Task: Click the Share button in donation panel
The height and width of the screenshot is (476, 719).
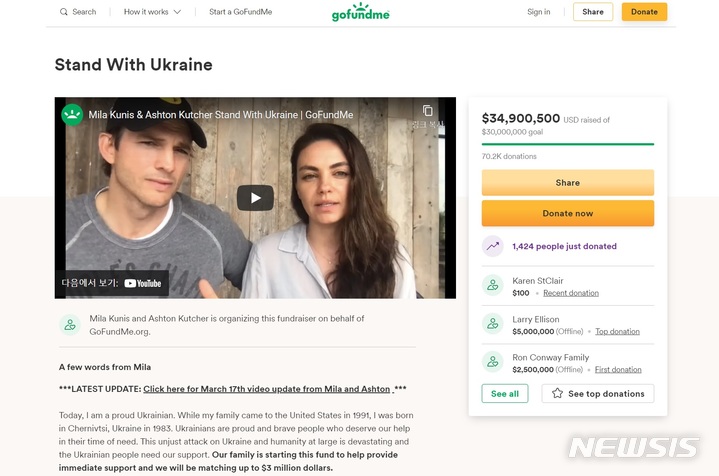Action: (x=567, y=183)
